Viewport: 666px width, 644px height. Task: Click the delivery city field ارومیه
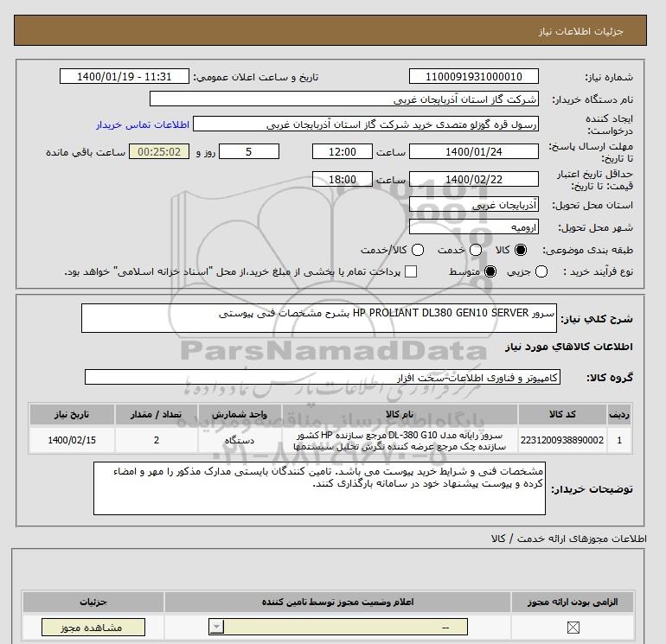click(x=474, y=227)
